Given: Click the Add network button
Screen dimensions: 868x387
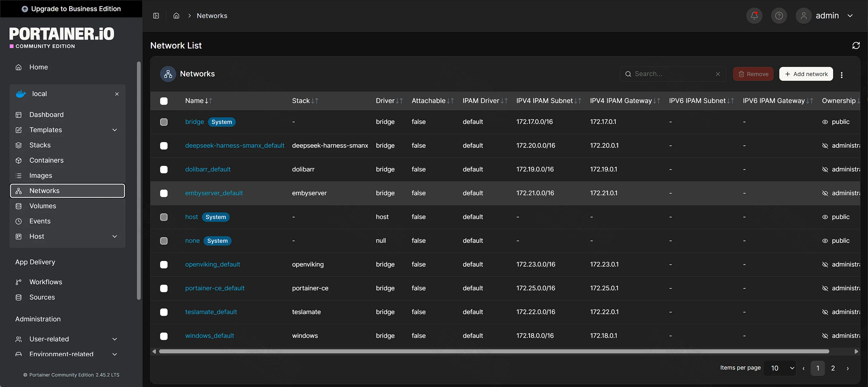Looking at the screenshot, I should (x=806, y=74).
